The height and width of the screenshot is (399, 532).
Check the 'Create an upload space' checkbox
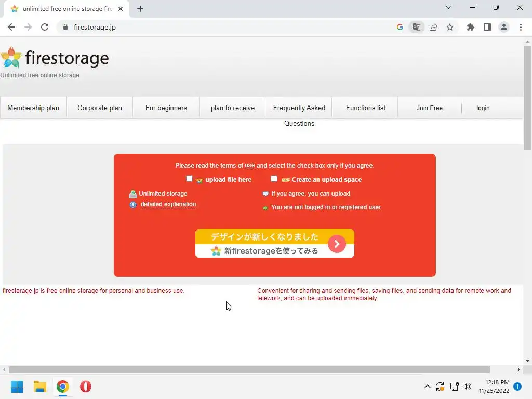click(274, 179)
